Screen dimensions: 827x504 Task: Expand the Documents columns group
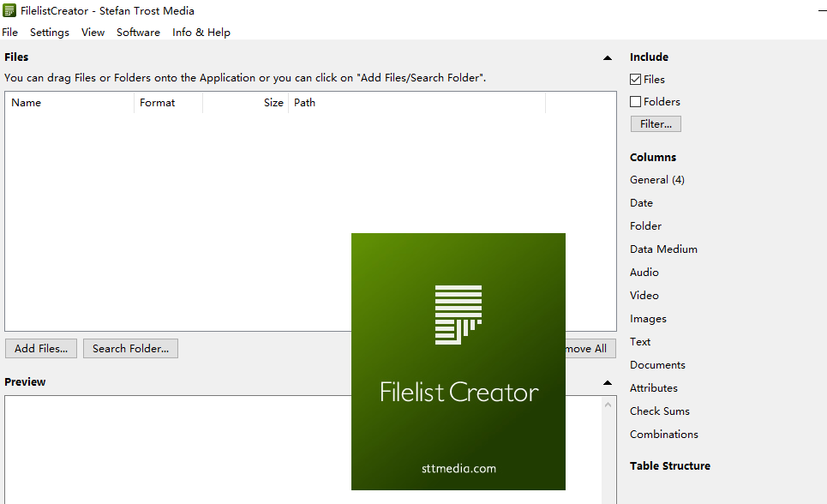tap(657, 364)
